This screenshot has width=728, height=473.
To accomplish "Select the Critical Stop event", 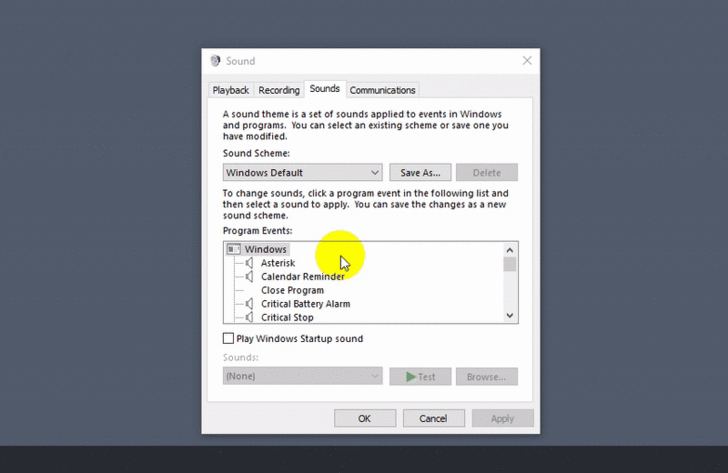I will pyautogui.click(x=287, y=317).
